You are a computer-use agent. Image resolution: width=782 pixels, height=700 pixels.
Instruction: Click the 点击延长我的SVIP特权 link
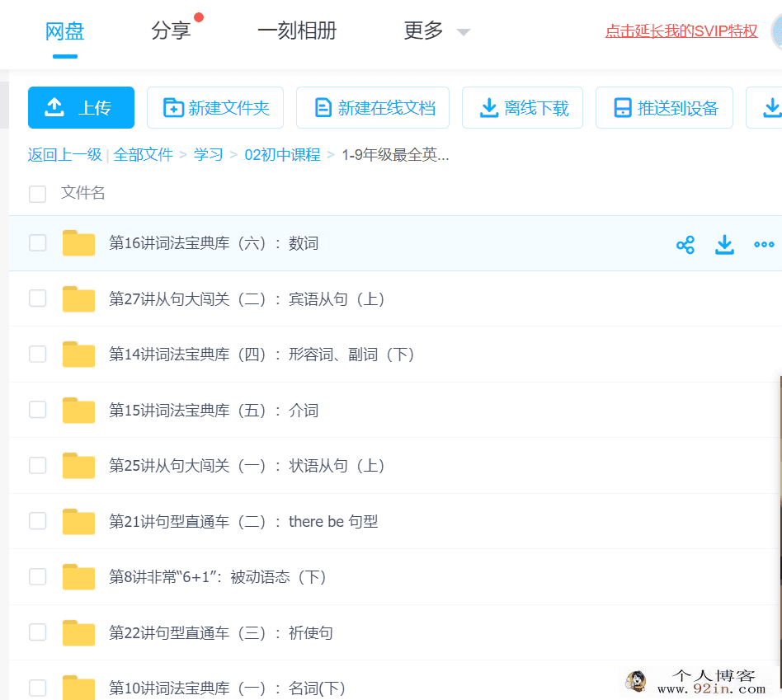(x=681, y=31)
